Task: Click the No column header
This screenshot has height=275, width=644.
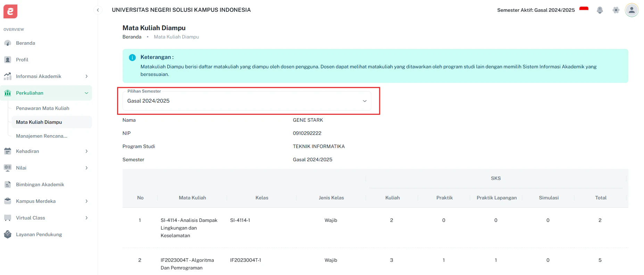Action: (x=140, y=198)
